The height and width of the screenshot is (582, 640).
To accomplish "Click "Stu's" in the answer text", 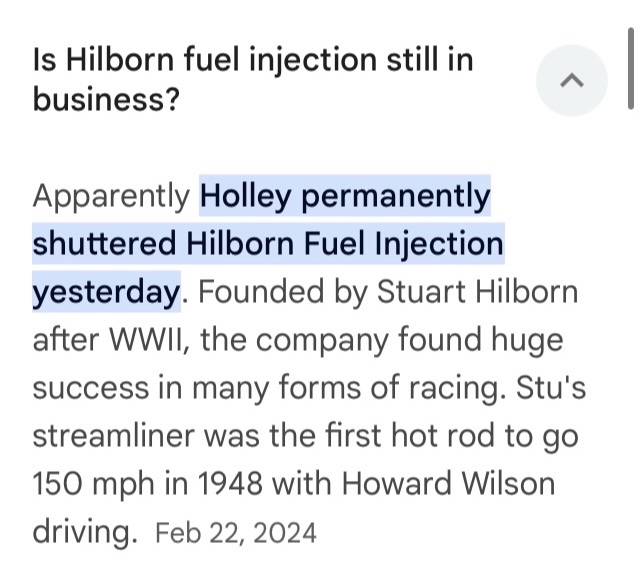I will tap(551, 387).
